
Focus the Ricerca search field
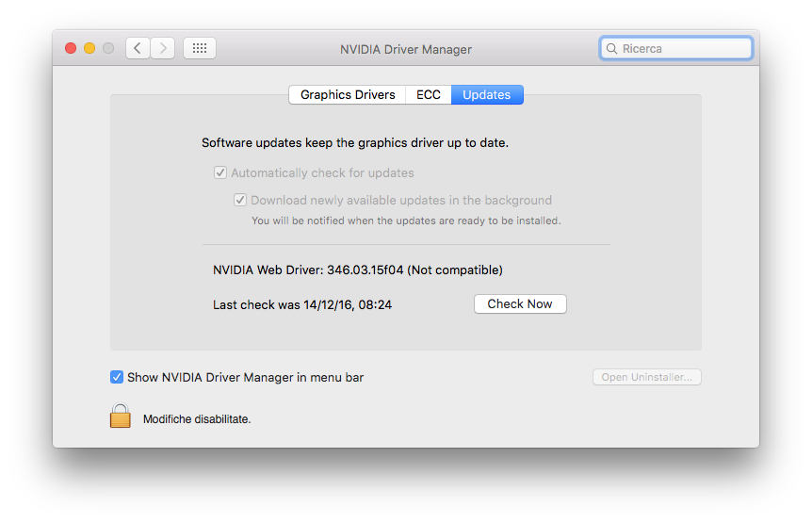coord(675,49)
